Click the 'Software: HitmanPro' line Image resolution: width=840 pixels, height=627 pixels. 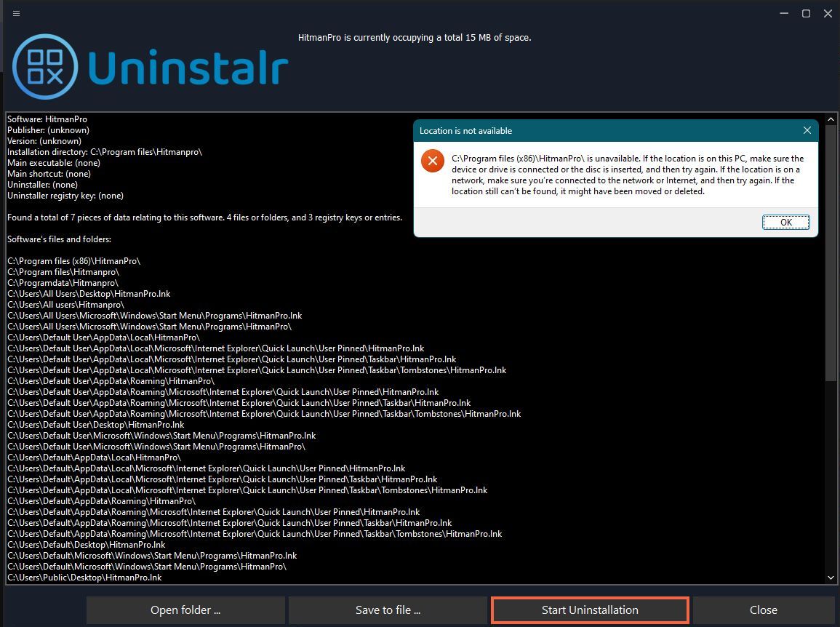pos(47,119)
